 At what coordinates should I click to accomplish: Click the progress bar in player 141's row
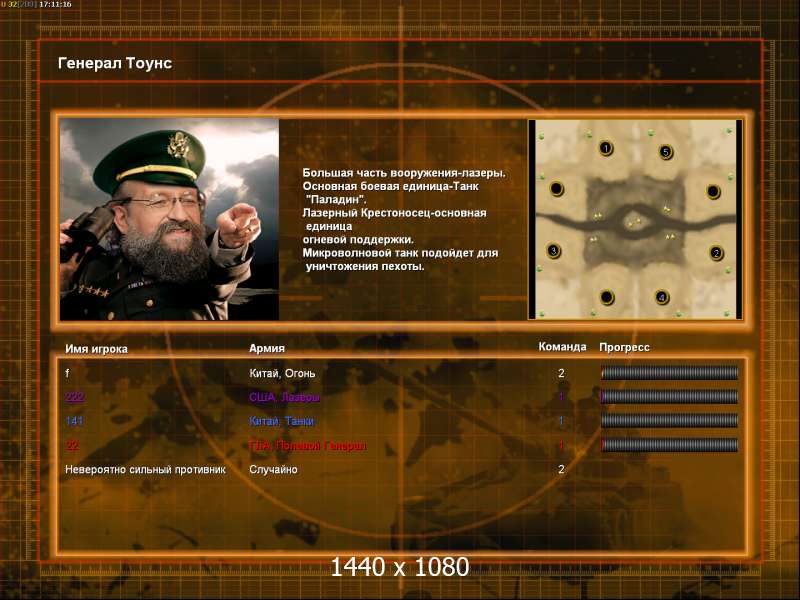[669, 420]
